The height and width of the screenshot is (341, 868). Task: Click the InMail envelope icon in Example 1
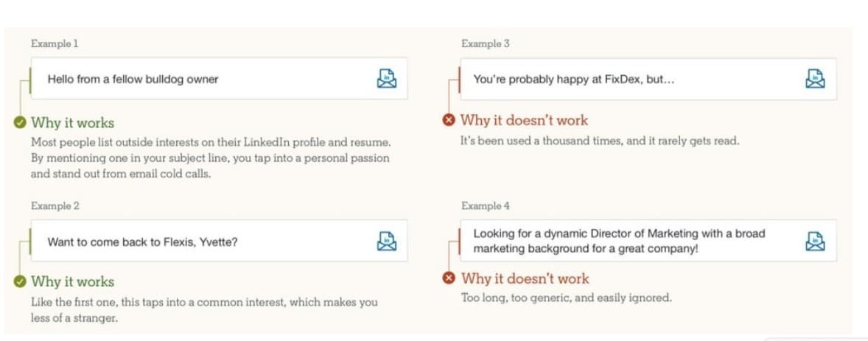point(387,78)
